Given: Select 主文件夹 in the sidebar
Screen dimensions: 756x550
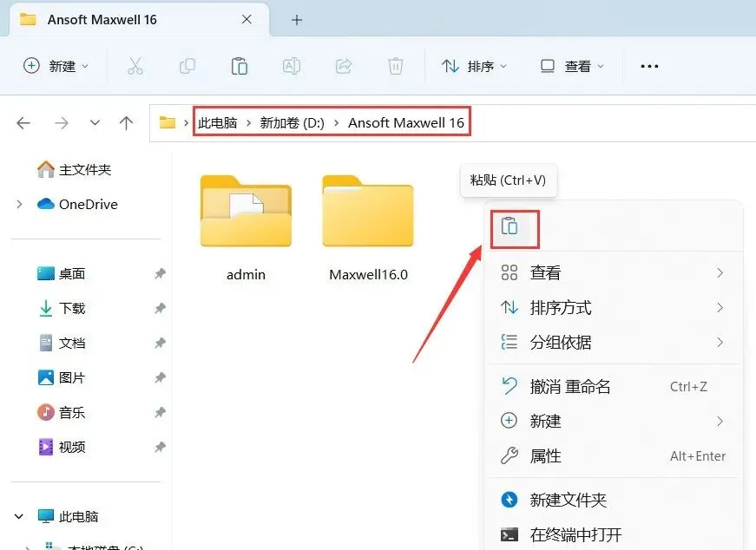Looking at the screenshot, I should coord(74,170).
